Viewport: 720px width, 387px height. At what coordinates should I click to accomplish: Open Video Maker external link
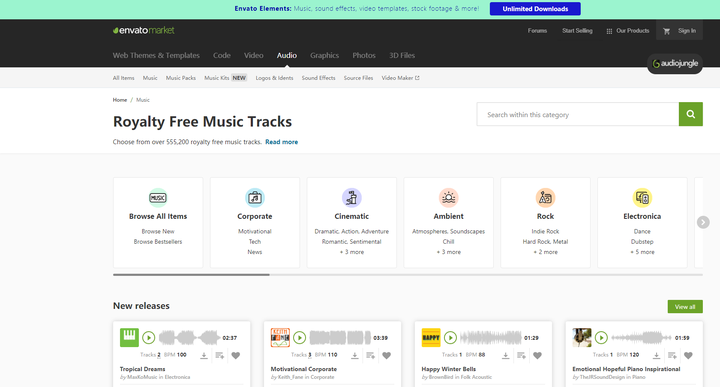(400, 78)
